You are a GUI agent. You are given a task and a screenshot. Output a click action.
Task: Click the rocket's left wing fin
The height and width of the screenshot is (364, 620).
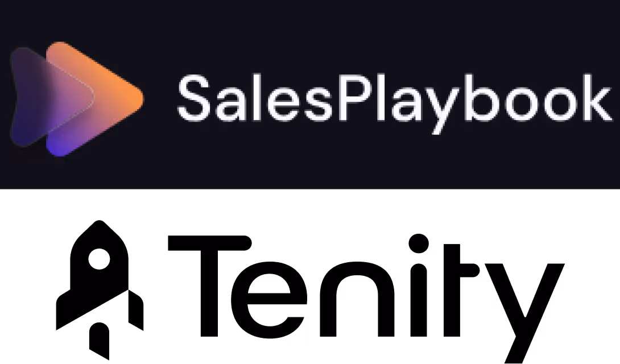63,311
